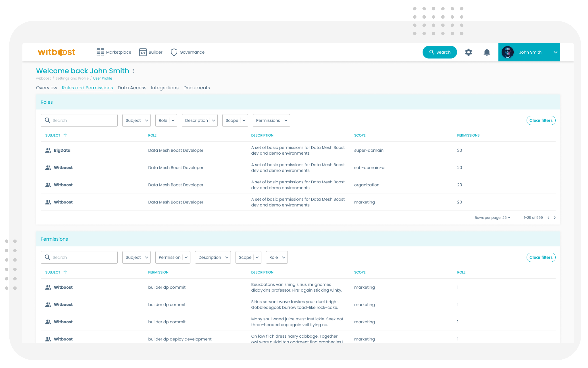Go to the next page of Roles
This screenshot has height=368, width=588.
555,218
